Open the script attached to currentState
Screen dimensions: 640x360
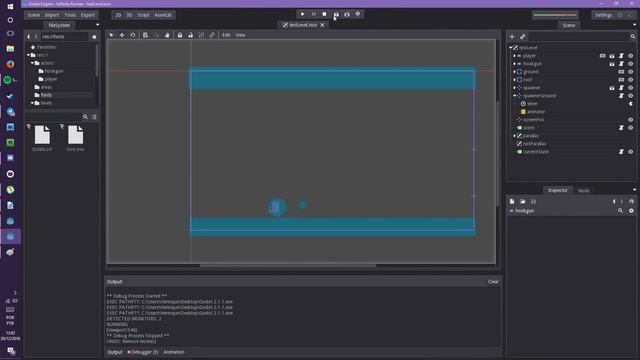(621, 151)
